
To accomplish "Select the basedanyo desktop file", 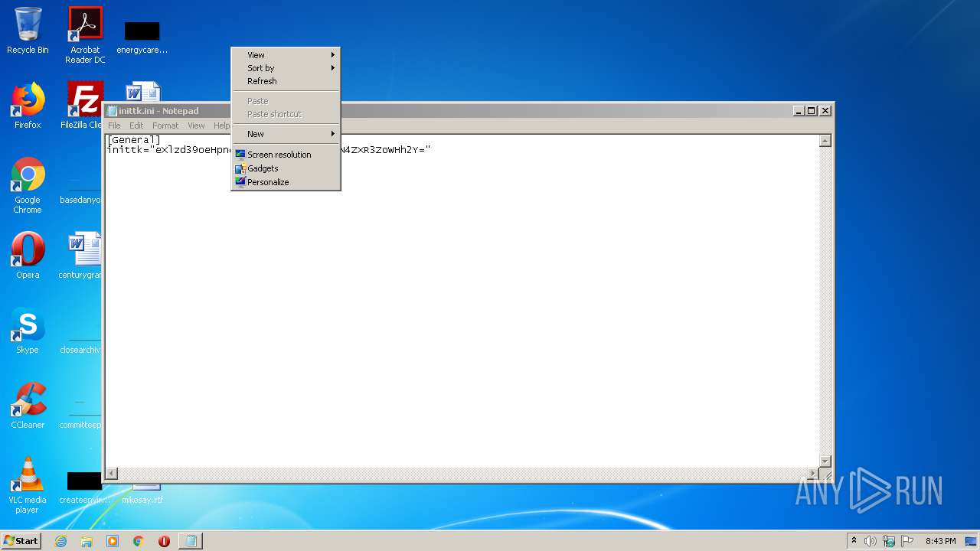I will pos(81,191).
